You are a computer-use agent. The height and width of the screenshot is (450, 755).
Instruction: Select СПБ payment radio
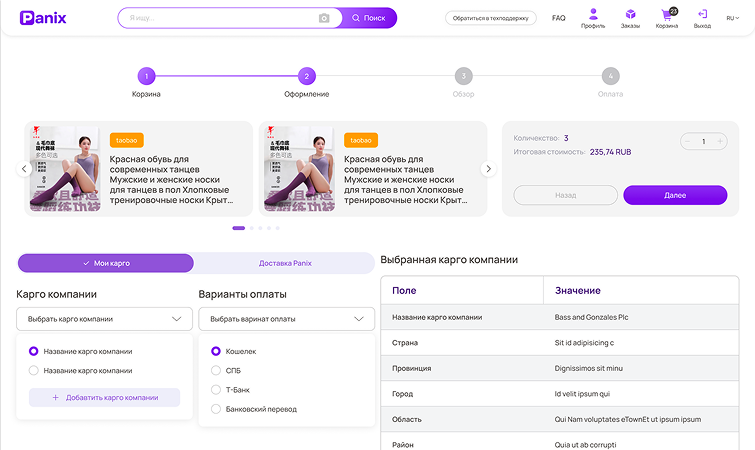click(x=216, y=371)
